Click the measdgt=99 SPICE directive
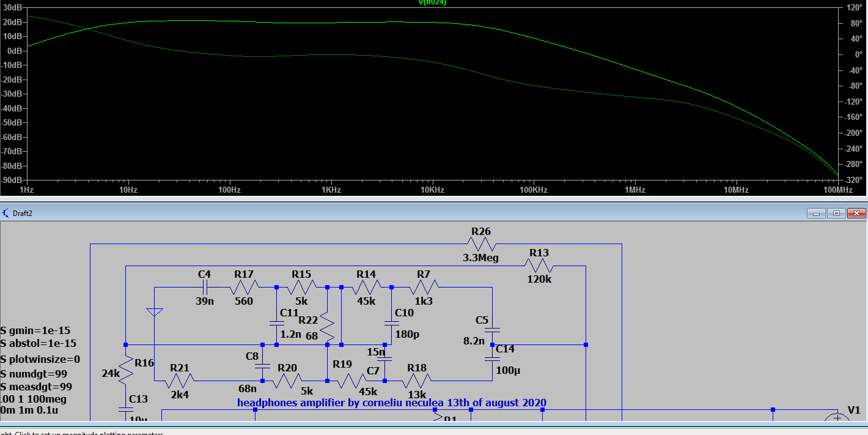The width and height of the screenshot is (868, 435). [41, 387]
